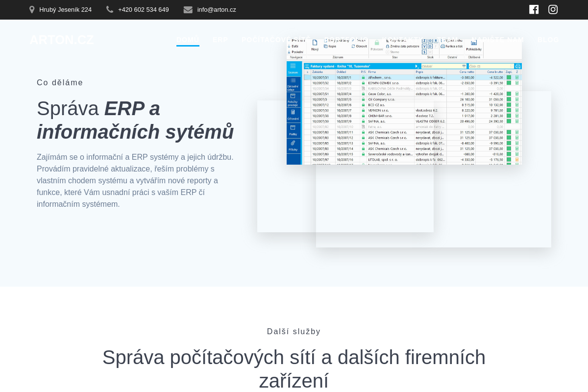Select the BCD CZ a.s. row
Screen dimensions: 588x392
[413, 105]
